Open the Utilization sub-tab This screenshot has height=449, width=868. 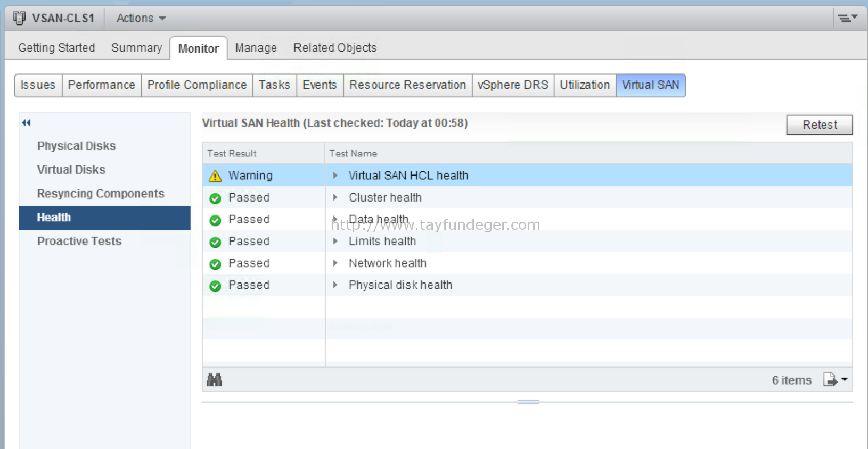tap(585, 85)
